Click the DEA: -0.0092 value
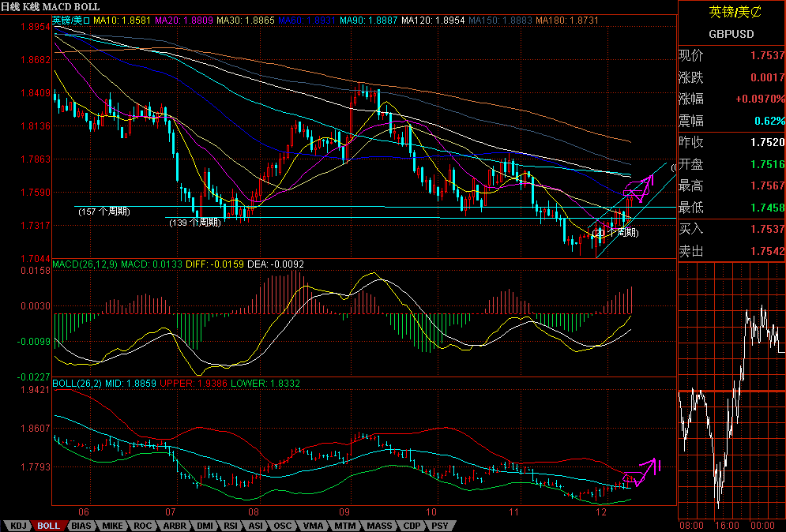Screen dimensions: 786x532 pyautogui.click(x=276, y=264)
